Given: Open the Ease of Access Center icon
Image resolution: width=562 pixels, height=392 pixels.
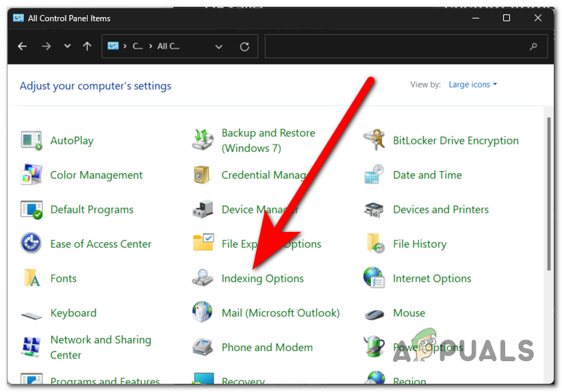Looking at the screenshot, I should tap(31, 244).
